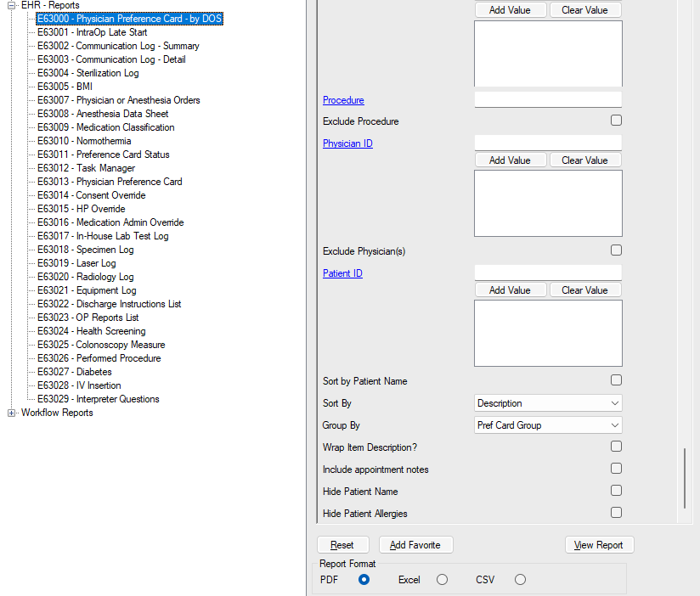Click the Add Favorite button
The image size is (700, 596).
tap(415, 544)
